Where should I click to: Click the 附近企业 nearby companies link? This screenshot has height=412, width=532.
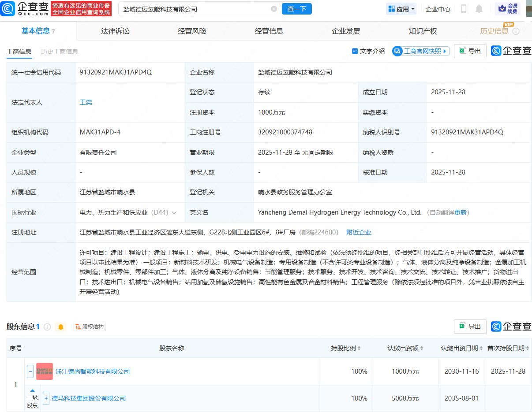pos(359,232)
